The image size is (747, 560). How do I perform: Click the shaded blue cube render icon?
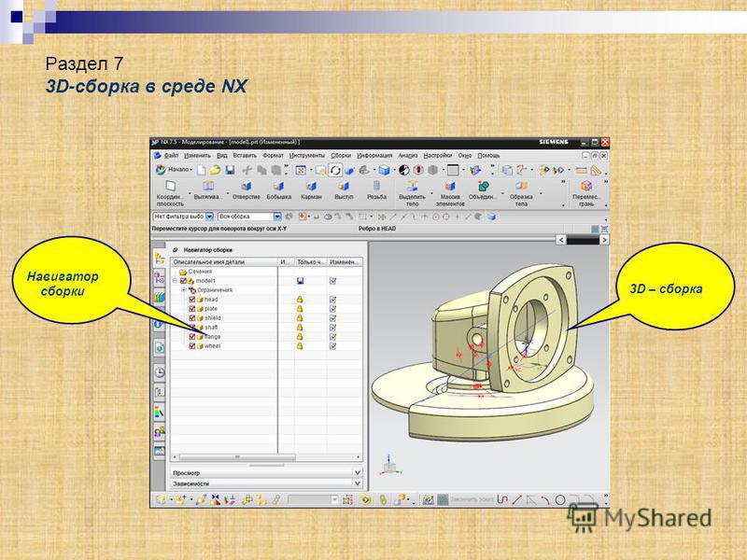384,170
